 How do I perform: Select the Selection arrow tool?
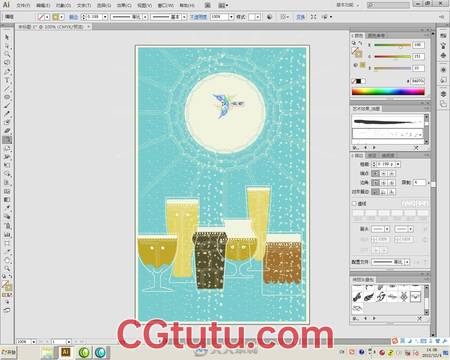7,37
